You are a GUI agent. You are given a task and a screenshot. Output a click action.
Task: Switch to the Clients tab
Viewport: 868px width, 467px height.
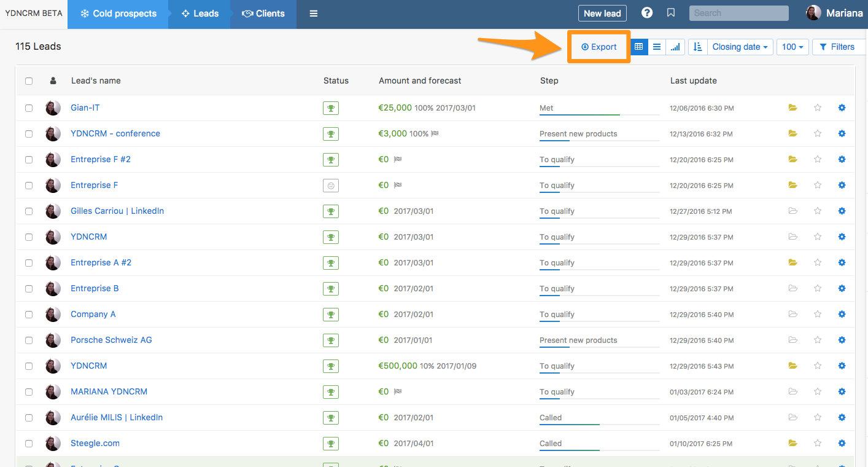263,14
